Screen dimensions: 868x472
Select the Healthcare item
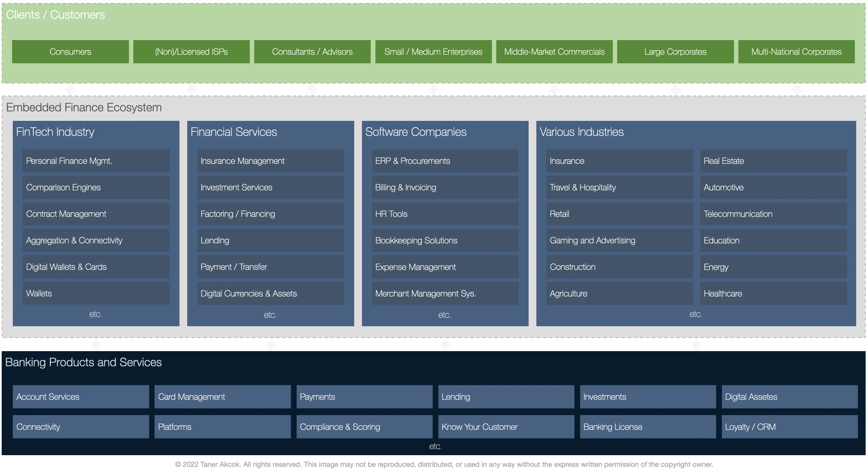[774, 294]
